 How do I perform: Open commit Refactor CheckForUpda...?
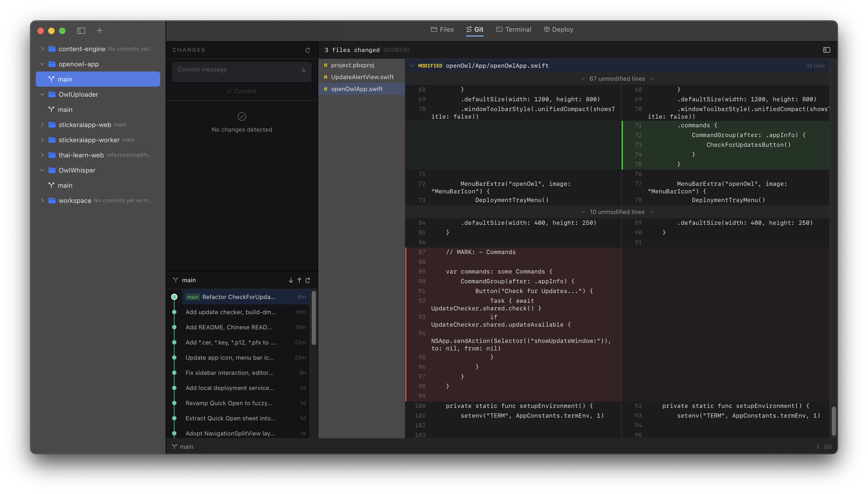[x=246, y=297]
